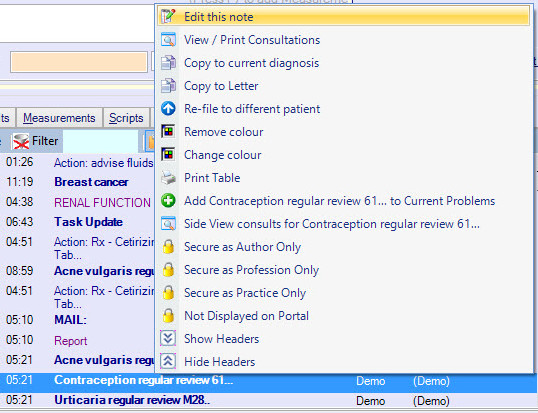
Task: Select Not Displayed on Portal
Action: pyautogui.click(x=343, y=316)
